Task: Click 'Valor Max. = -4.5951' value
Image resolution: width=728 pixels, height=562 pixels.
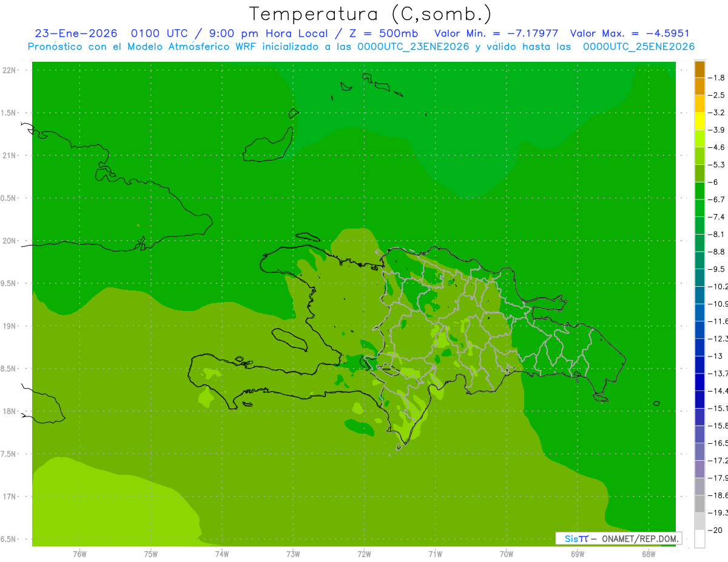Action: point(630,33)
